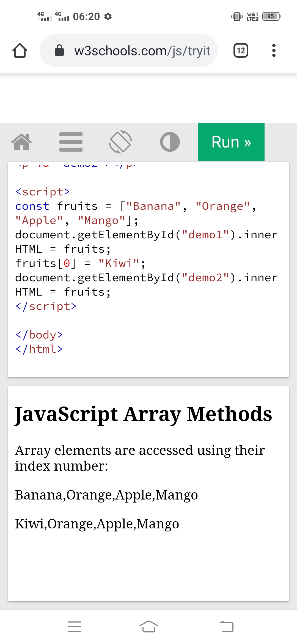The height and width of the screenshot is (644, 297).
Task: Focus the w3schools.com URL address bar
Action: tap(142, 51)
